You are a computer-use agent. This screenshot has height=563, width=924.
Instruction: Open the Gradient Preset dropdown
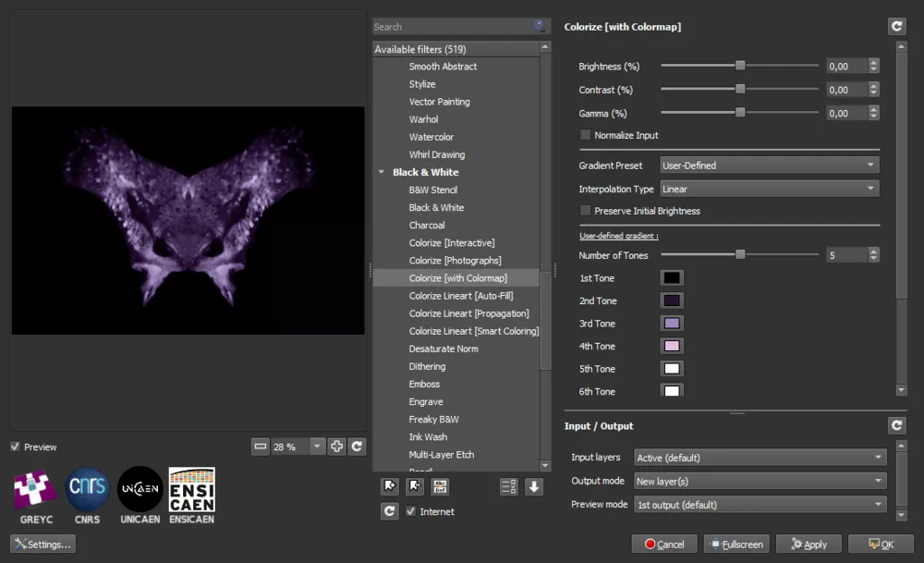click(x=770, y=165)
